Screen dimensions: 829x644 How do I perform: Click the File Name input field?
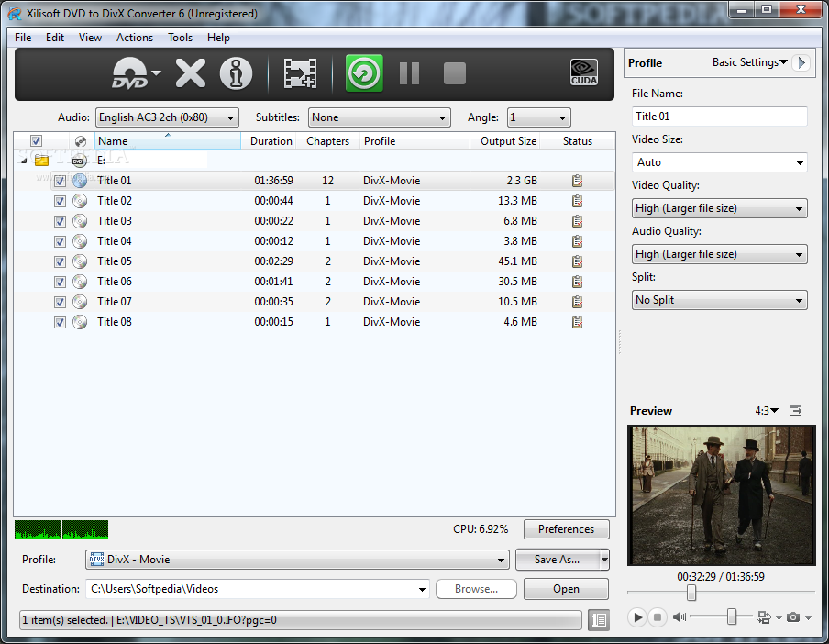click(x=720, y=117)
